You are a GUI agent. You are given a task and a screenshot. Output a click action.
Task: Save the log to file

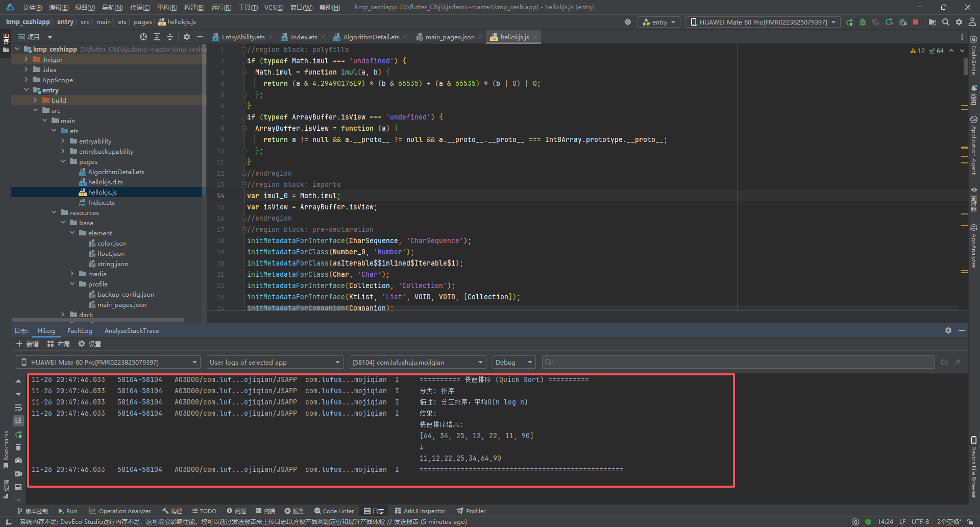18,487
